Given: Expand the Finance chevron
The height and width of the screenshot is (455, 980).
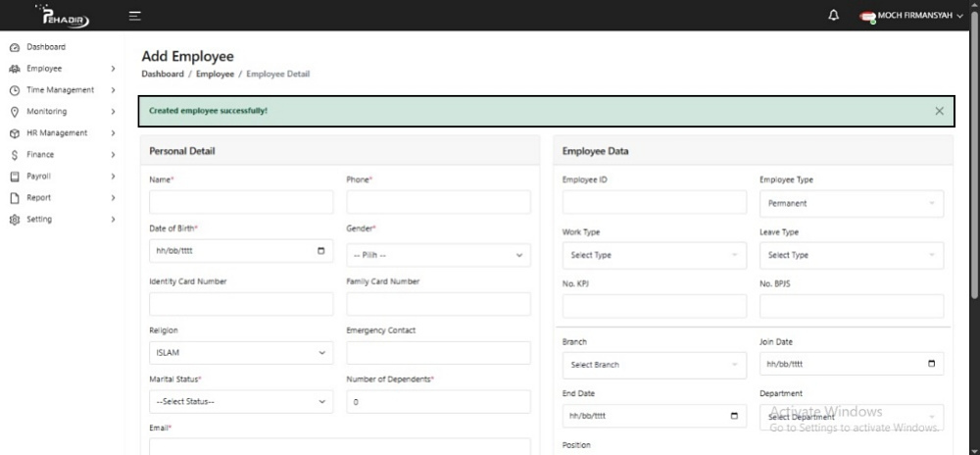Looking at the screenshot, I should (113, 154).
